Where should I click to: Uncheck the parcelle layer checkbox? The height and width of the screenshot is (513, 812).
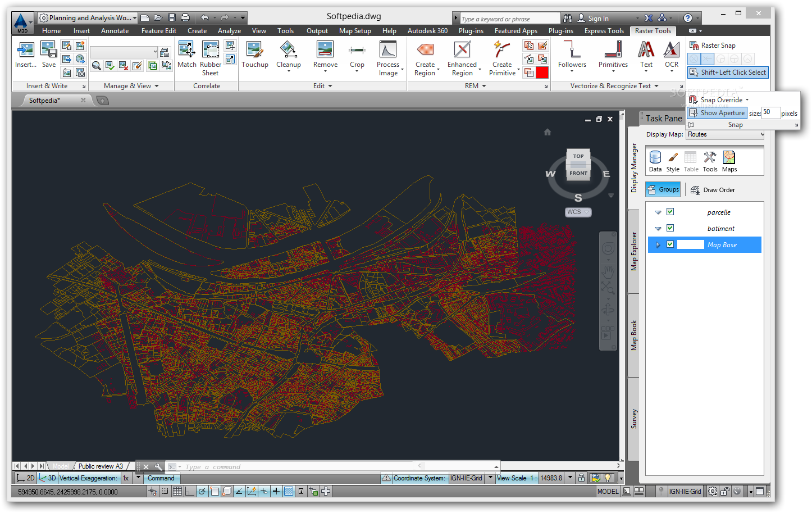(x=670, y=212)
